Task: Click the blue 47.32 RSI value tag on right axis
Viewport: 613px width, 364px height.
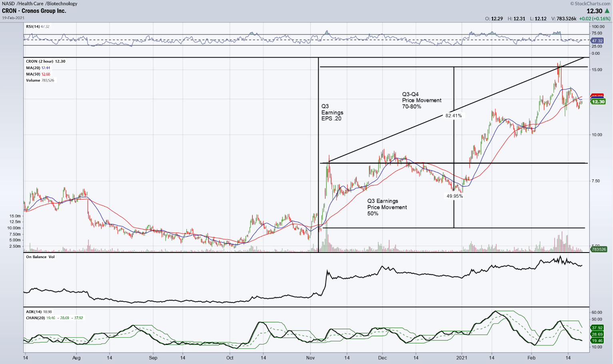Action: pyautogui.click(x=597, y=41)
